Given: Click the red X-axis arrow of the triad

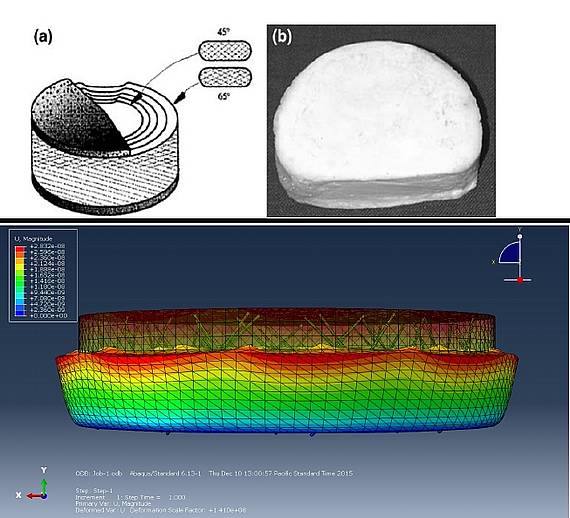Looking at the screenshot, I should click(x=35, y=496).
